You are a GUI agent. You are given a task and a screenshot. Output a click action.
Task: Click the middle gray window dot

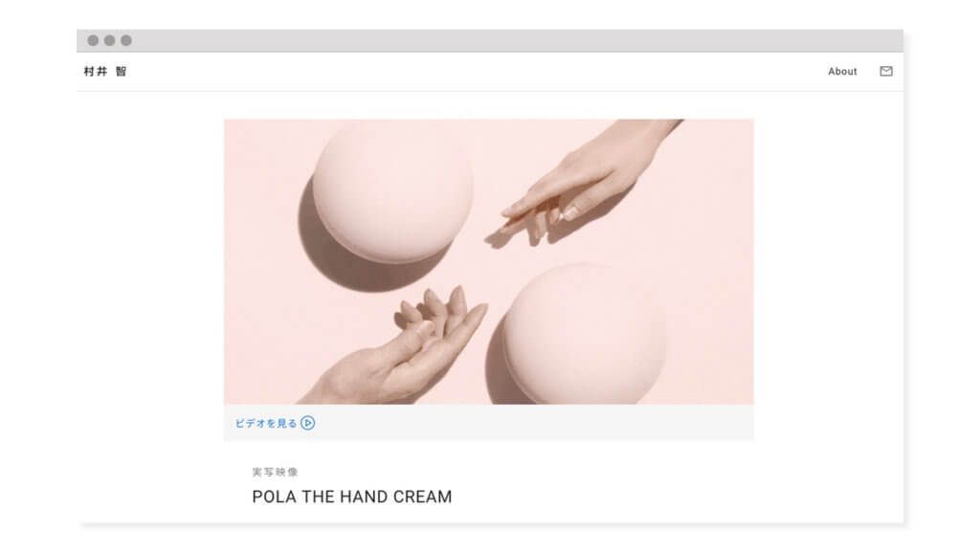point(109,40)
